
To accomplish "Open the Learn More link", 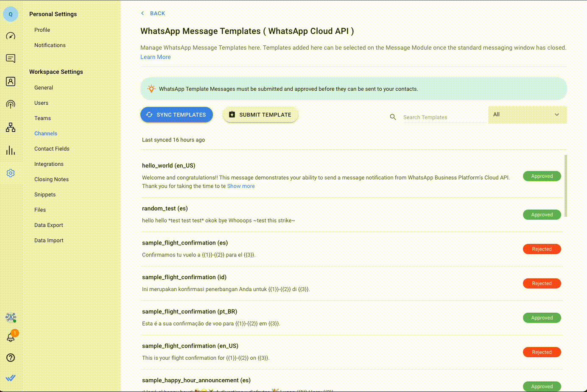I will (x=155, y=57).
